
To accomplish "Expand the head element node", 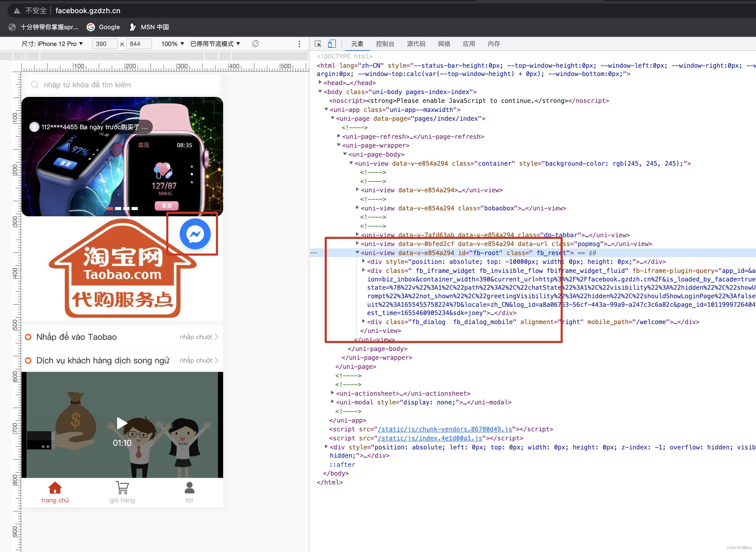I will pyautogui.click(x=320, y=82).
